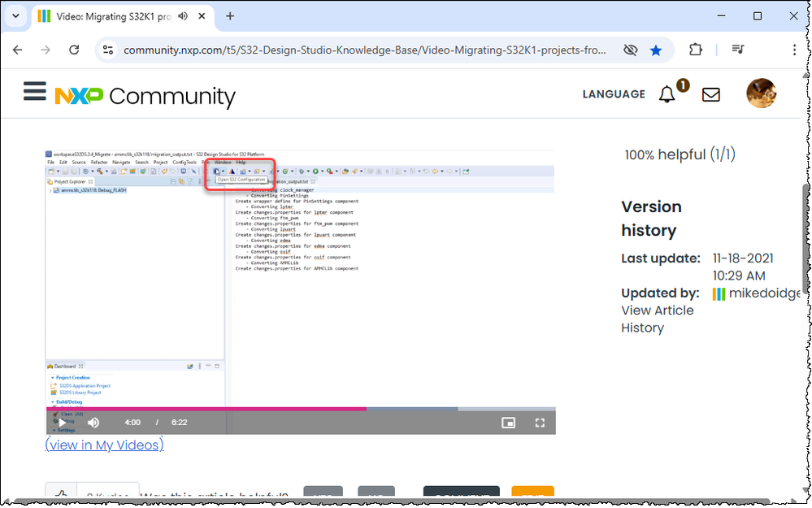Mute the tab using its speaker icon
The width and height of the screenshot is (812, 508).
[183, 16]
